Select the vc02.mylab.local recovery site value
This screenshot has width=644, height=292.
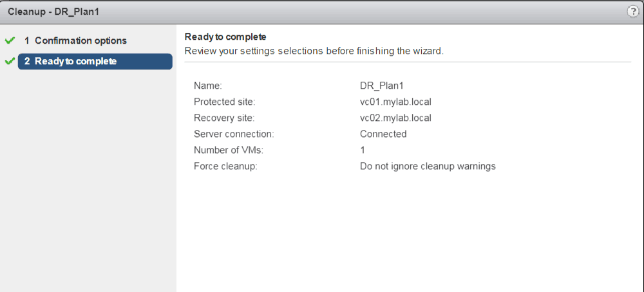click(x=395, y=118)
